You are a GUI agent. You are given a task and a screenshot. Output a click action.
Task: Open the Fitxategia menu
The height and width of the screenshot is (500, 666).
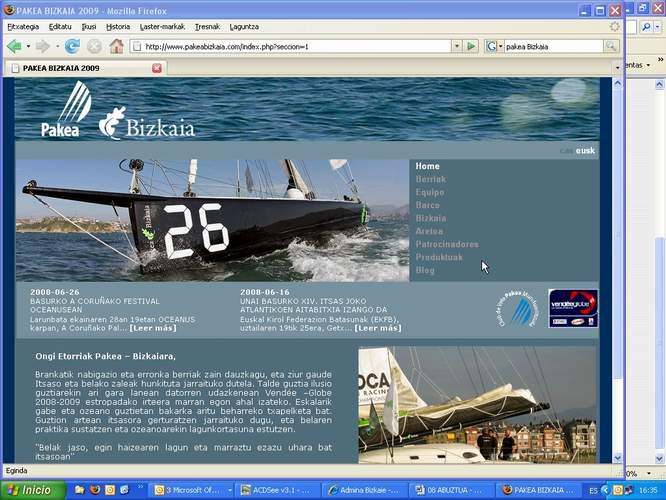(x=23, y=26)
